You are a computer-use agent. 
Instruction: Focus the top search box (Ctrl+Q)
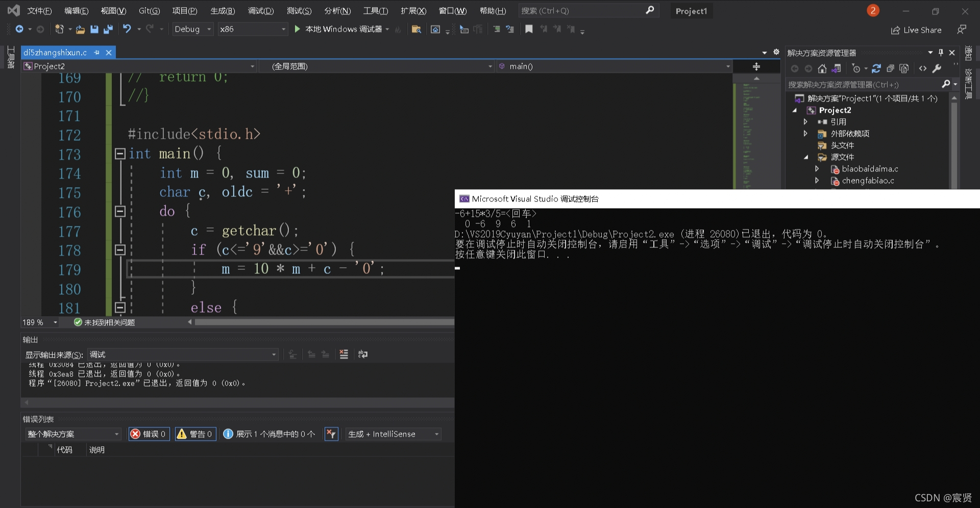588,11
